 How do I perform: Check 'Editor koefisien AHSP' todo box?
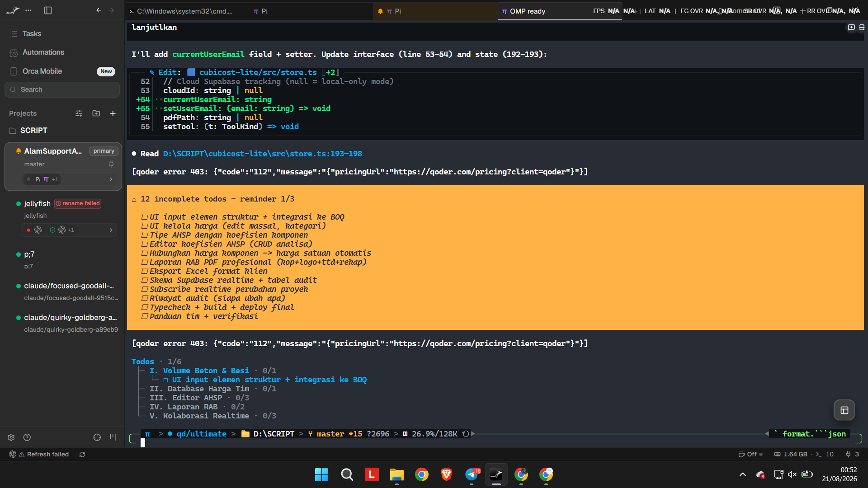tap(145, 244)
